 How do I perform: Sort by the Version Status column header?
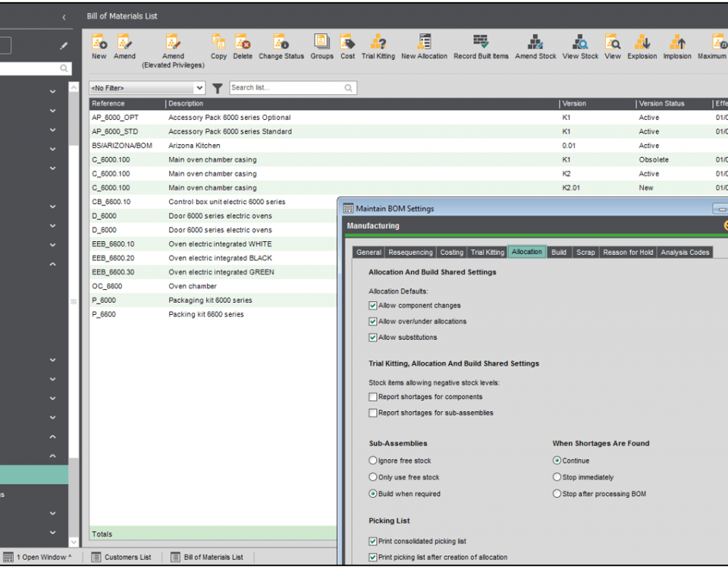[674, 104]
